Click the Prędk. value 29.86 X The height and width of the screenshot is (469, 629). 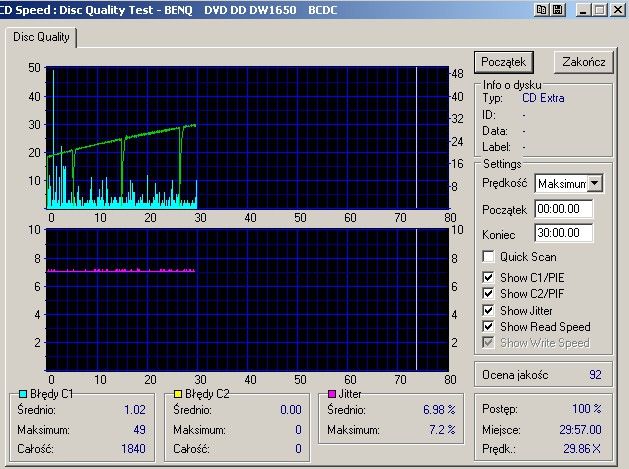click(582, 448)
